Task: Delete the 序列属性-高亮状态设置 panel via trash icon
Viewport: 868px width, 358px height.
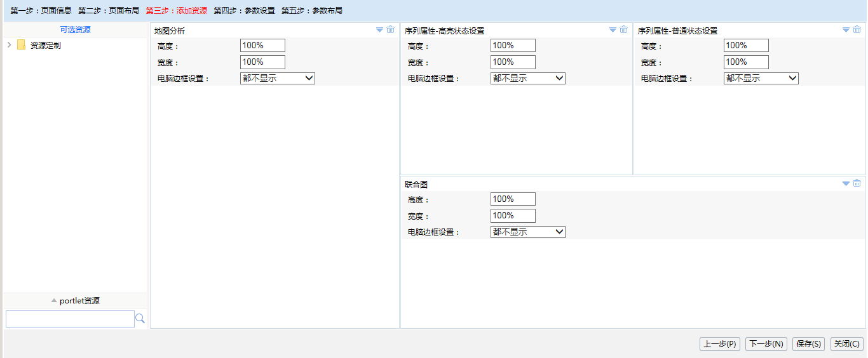Action: 624,30
